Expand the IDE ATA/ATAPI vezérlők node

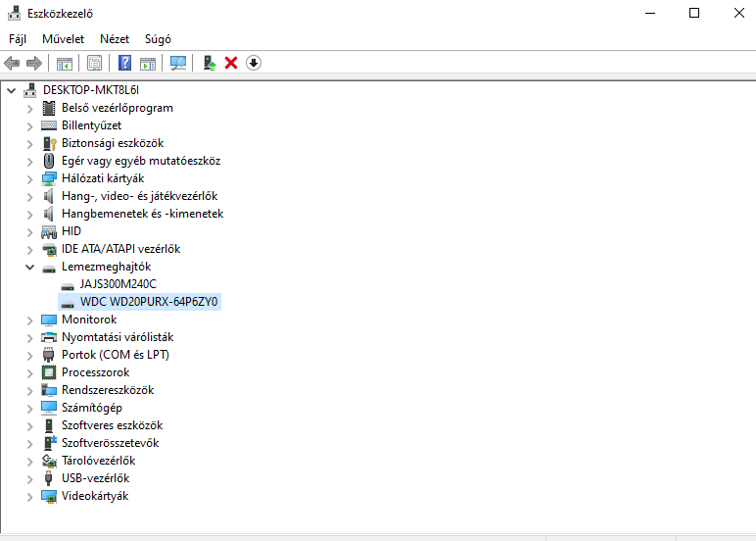pos(30,250)
